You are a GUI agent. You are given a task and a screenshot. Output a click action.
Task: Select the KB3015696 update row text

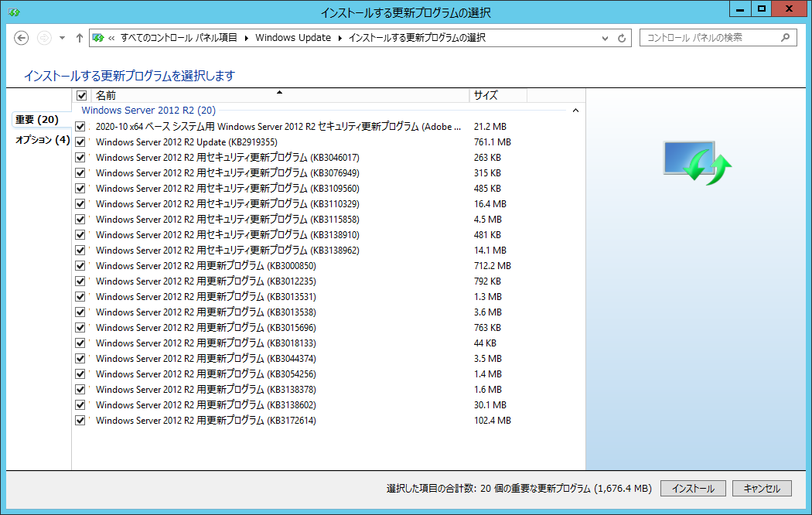pos(206,328)
